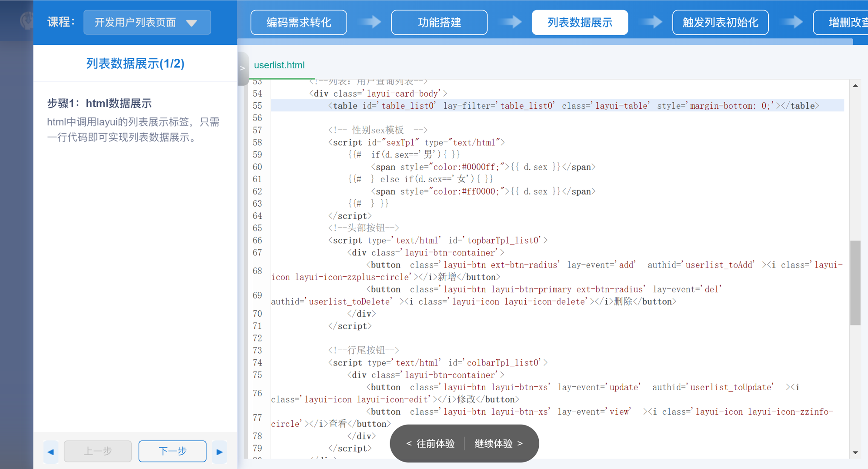The height and width of the screenshot is (469, 868).
Task: Click the 头部按钮 comment on line 65
Action: point(364,228)
